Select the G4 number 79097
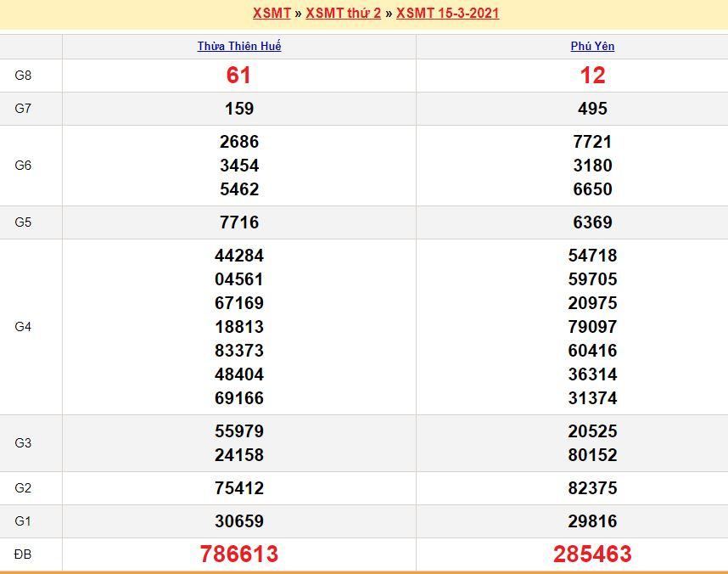 (x=592, y=327)
